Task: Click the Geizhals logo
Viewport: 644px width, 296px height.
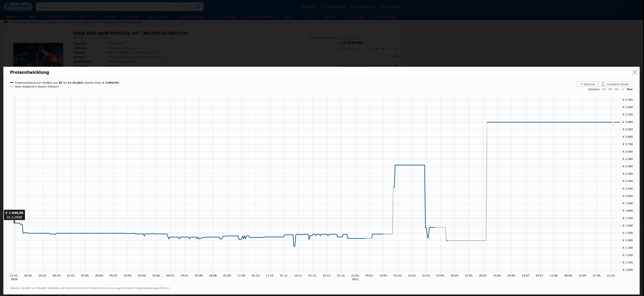Action: coord(18,7)
